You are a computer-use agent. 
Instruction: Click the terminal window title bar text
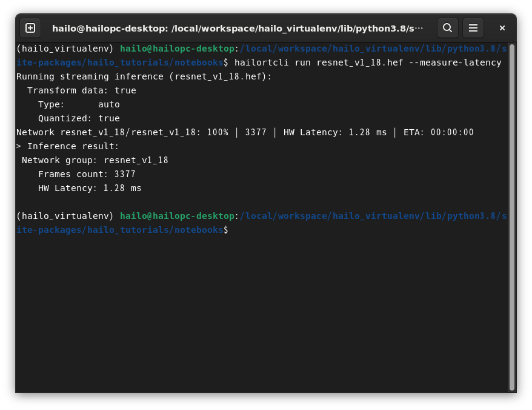(x=238, y=28)
